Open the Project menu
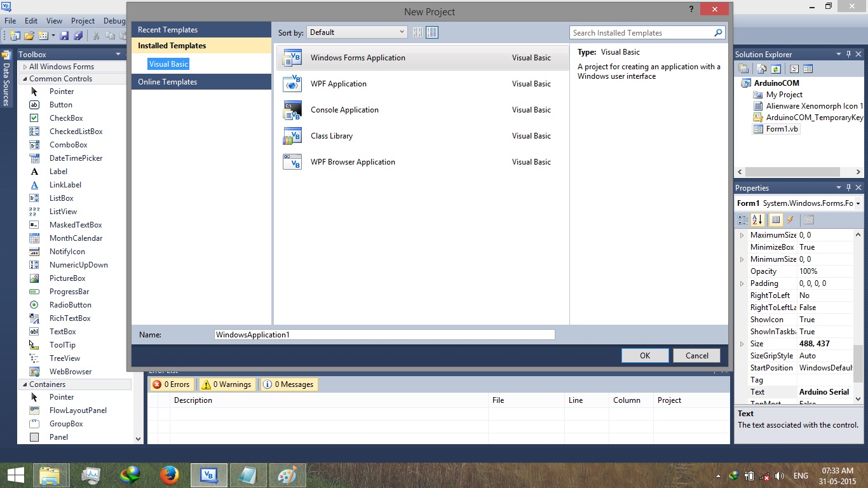The image size is (868, 488). (x=83, y=21)
